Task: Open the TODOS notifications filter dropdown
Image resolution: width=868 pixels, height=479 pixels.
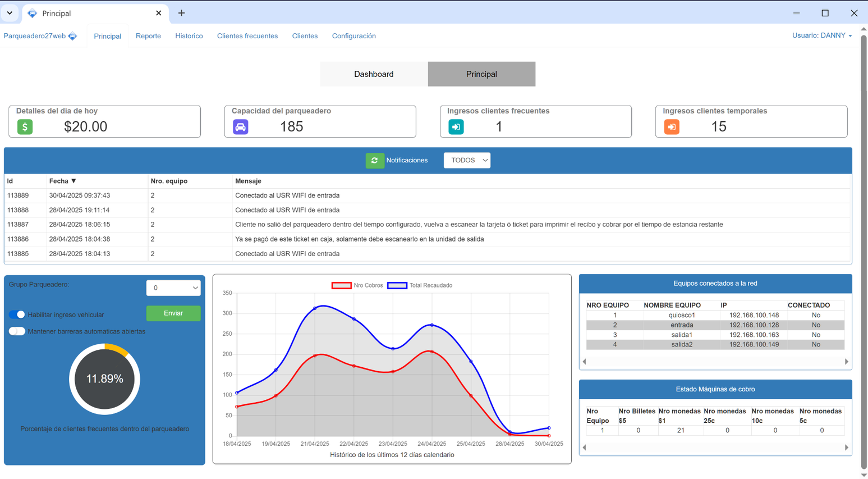Action: (x=467, y=161)
